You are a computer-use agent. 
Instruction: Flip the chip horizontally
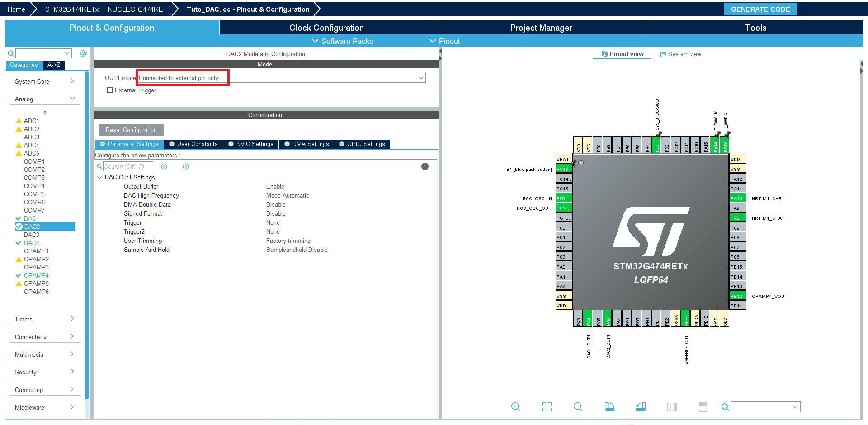672,407
